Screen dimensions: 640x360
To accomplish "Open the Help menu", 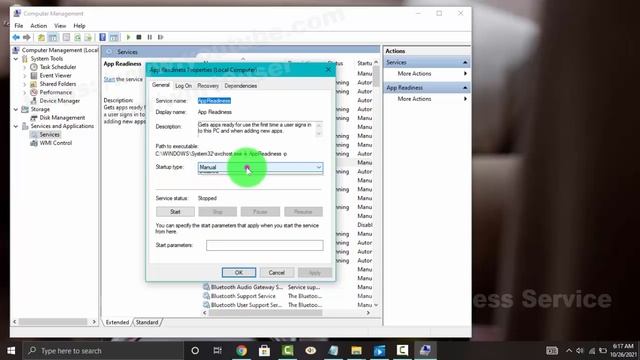I will 79,26.
